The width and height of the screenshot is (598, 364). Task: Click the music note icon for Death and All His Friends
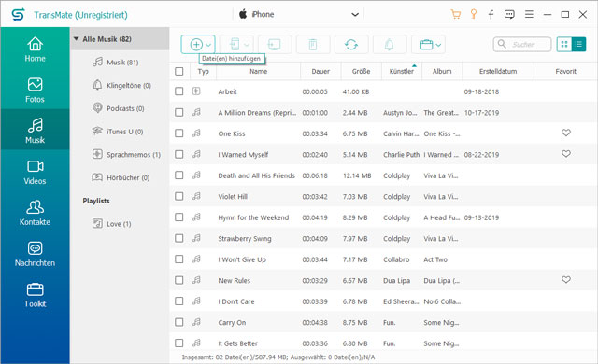click(x=196, y=175)
